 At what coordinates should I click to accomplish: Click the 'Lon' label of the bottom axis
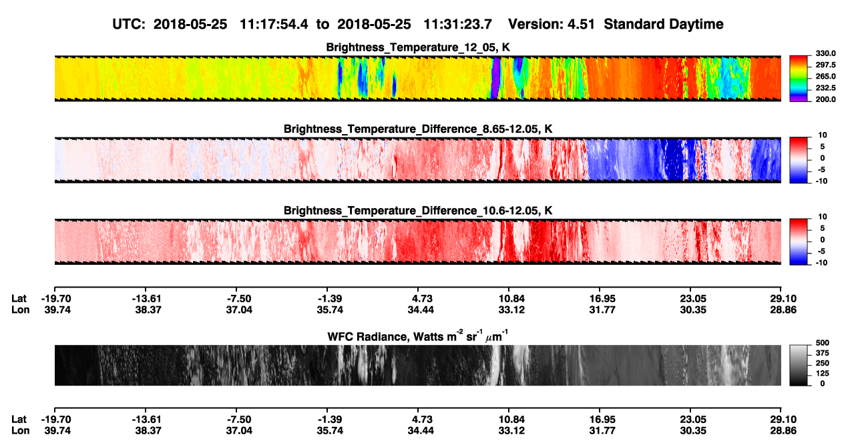point(20,430)
